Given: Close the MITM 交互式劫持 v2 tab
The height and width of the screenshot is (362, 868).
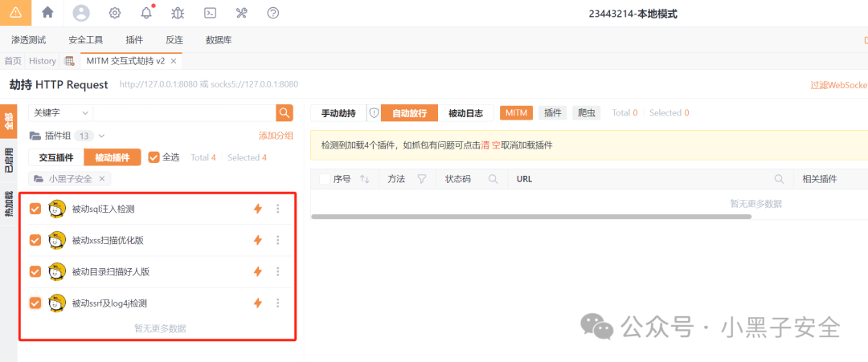Looking at the screenshot, I should pos(174,61).
